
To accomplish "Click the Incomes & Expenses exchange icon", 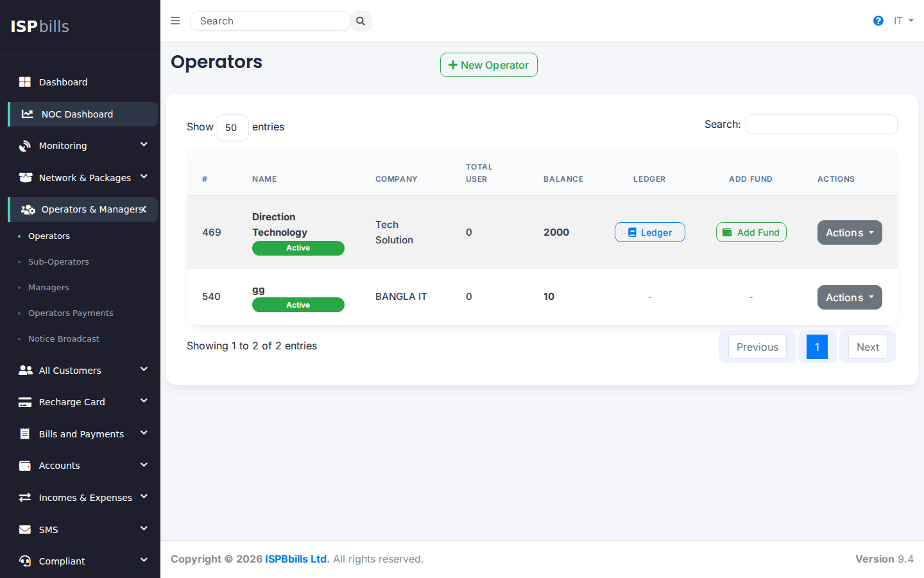I will pos(25,497).
